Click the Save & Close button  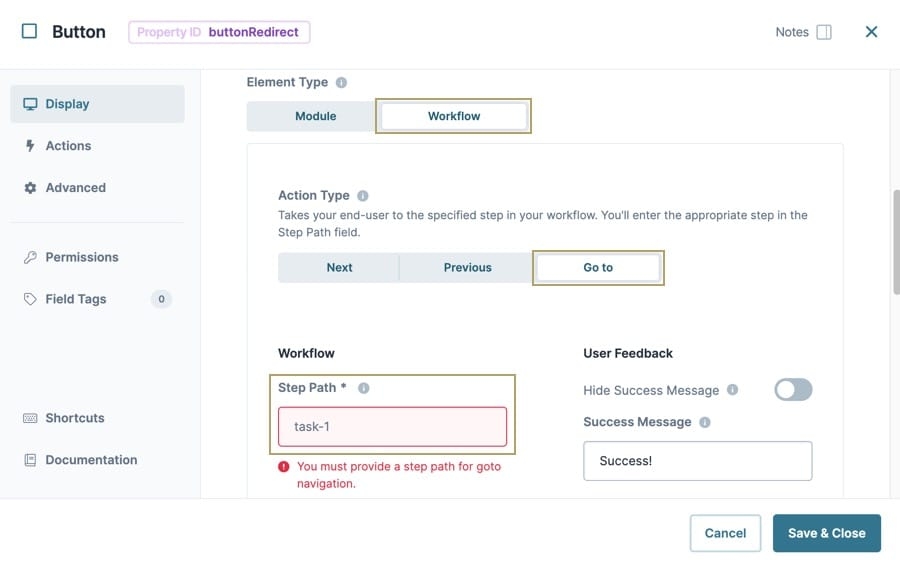point(827,533)
